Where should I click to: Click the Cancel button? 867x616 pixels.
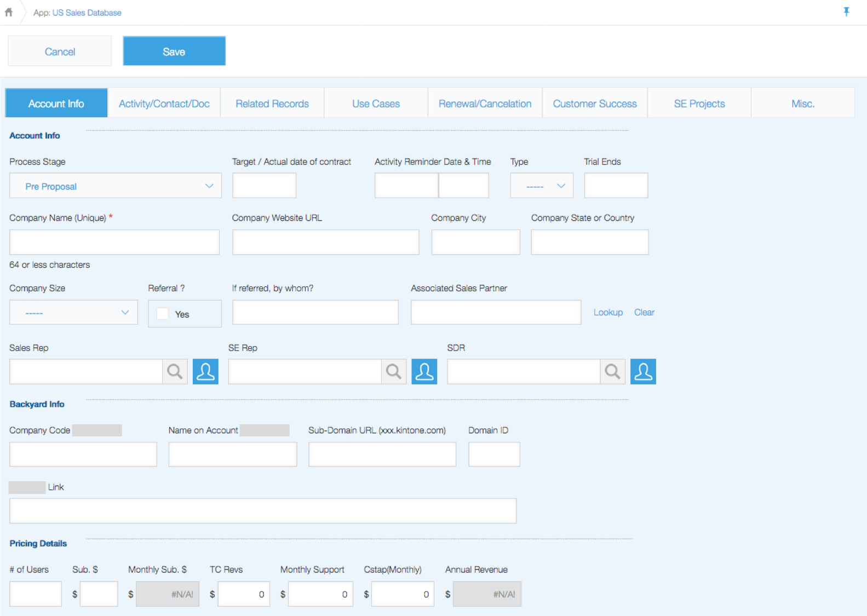(60, 51)
